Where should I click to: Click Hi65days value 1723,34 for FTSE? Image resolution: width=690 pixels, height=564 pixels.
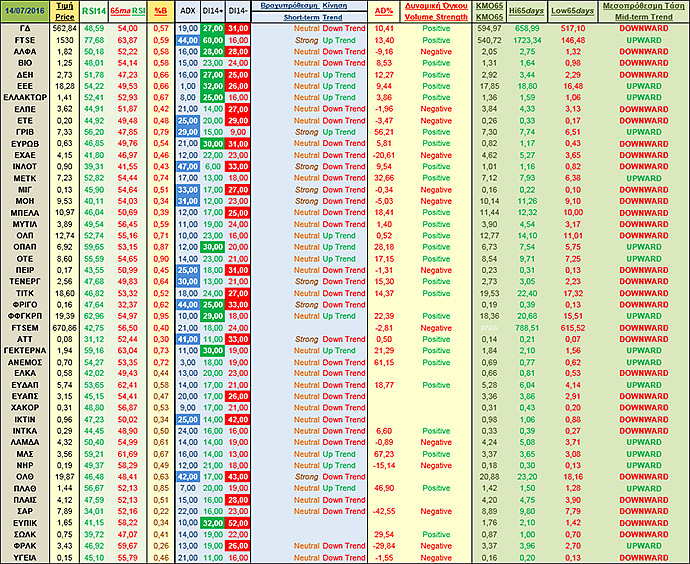click(x=527, y=40)
